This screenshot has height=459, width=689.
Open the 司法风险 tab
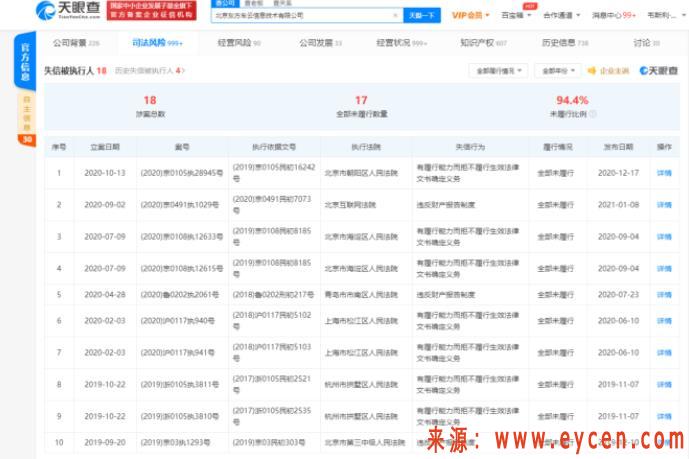coord(157,43)
